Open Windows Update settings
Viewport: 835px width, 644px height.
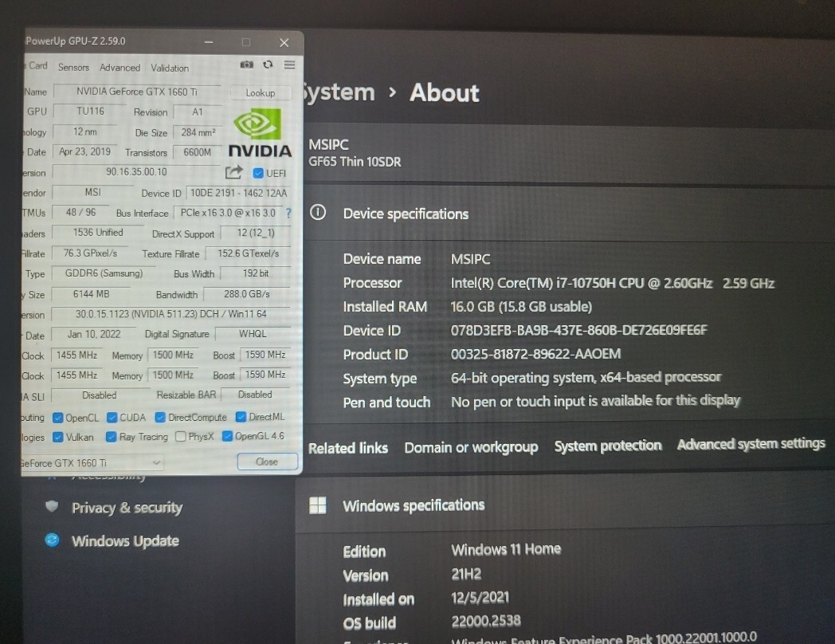[x=125, y=540]
